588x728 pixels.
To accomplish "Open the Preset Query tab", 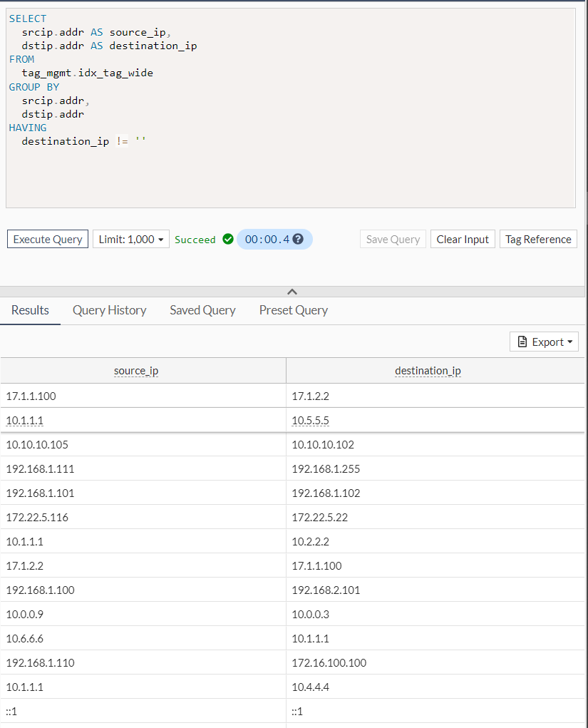I will tap(293, 310).
